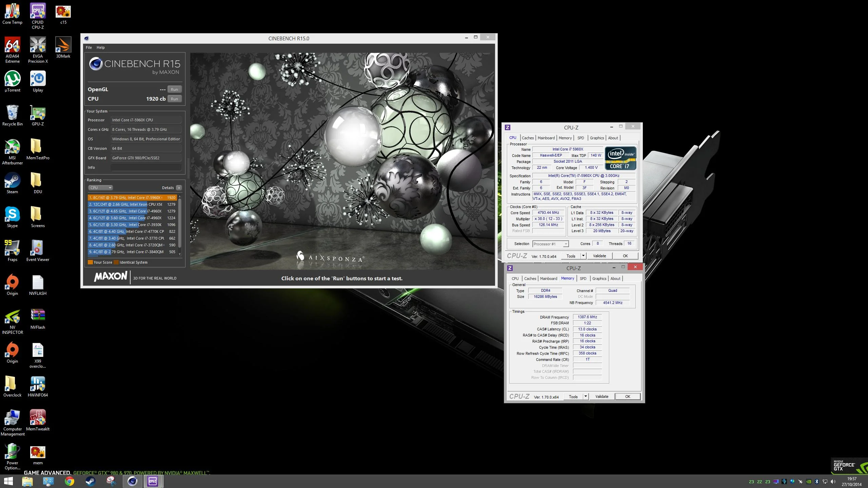The width and height of the screenshot is (868, 488).
Task: Click the Info field in Cinebench
Action: coord(146,167)
